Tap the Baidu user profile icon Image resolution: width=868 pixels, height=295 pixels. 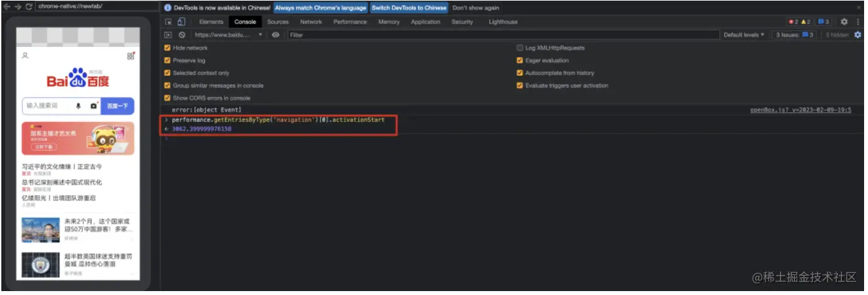[x=25, y=55]
